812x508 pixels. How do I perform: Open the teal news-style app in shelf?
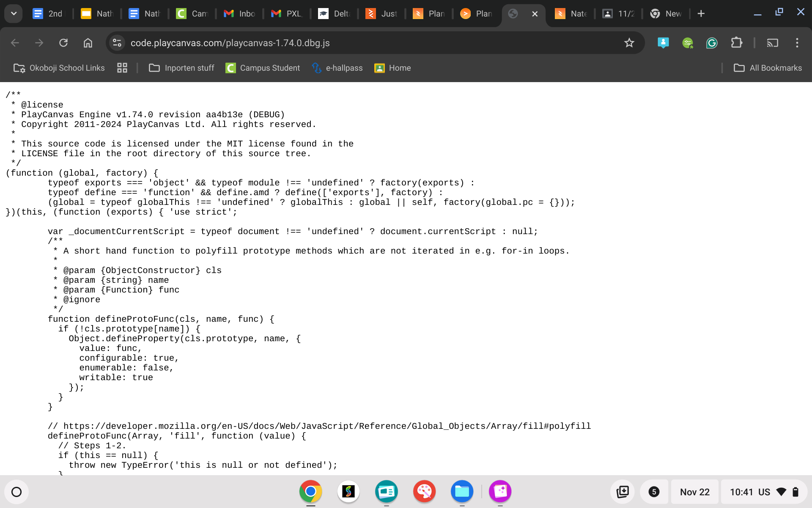[386, 491]
